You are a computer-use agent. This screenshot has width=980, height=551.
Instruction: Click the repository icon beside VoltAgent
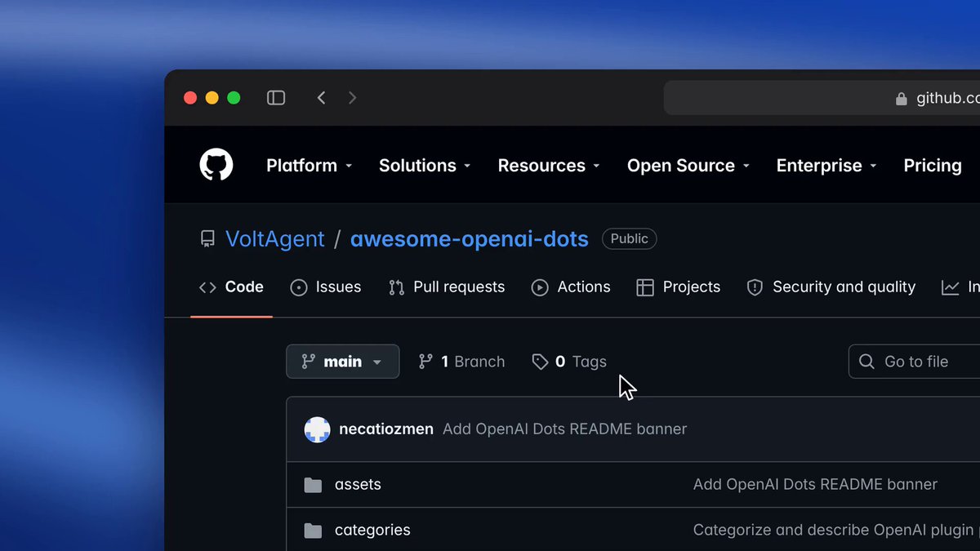click(x=207, y=239)
